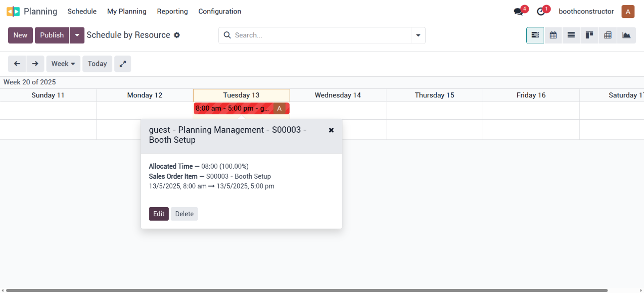Open the messages chat icon
Image resolution: width=644 pixels, height=293 pixels.
click(x=518, y=11)
